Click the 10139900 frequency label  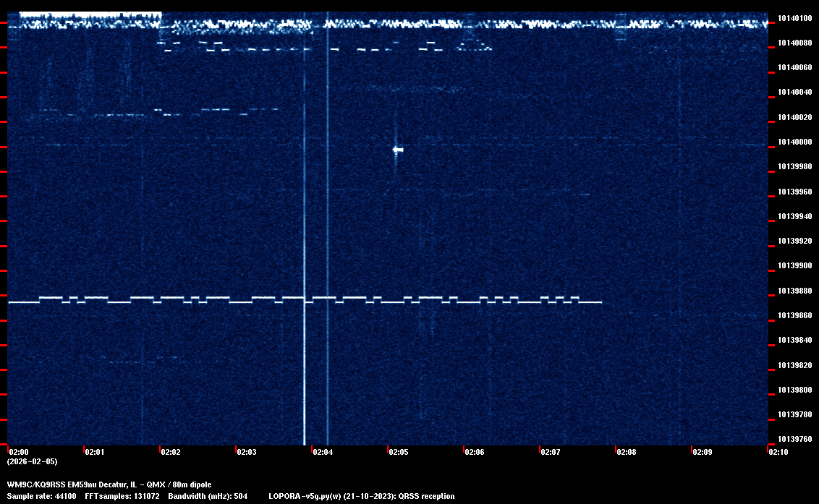click(795, 266)
